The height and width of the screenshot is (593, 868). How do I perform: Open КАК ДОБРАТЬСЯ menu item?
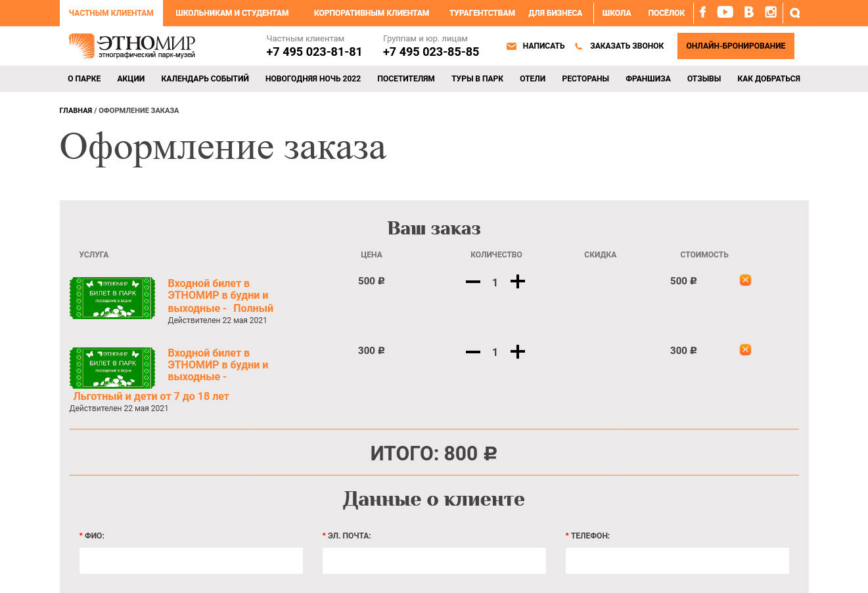(x=769, y=79)
